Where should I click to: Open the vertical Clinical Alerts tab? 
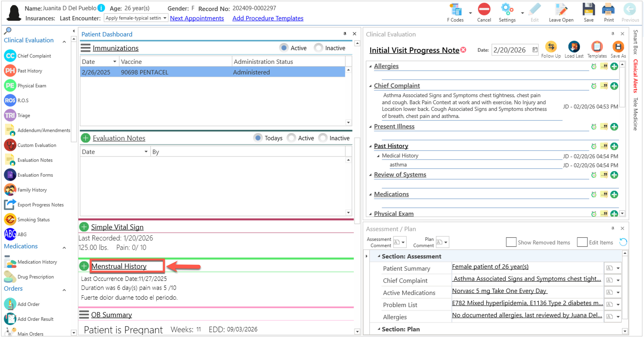click(x=635, y=76)
